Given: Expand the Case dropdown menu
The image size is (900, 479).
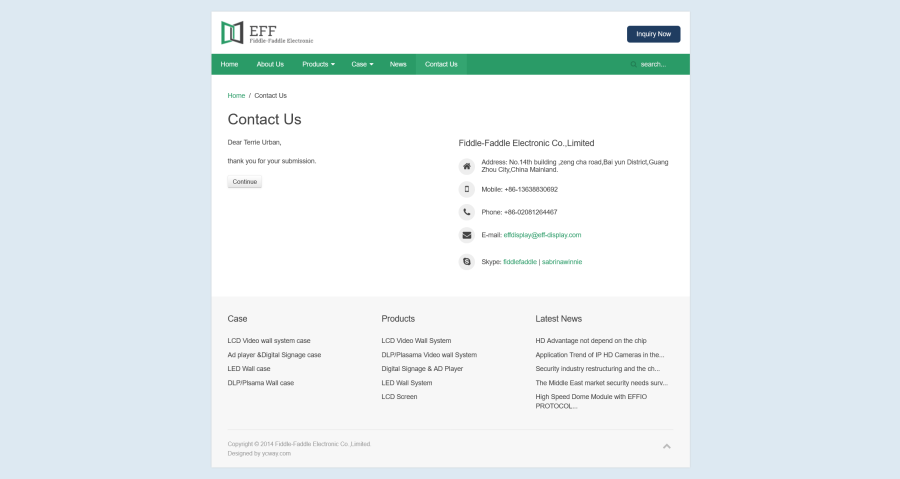Looking at the screenshot, I should (x=362, y=64).
